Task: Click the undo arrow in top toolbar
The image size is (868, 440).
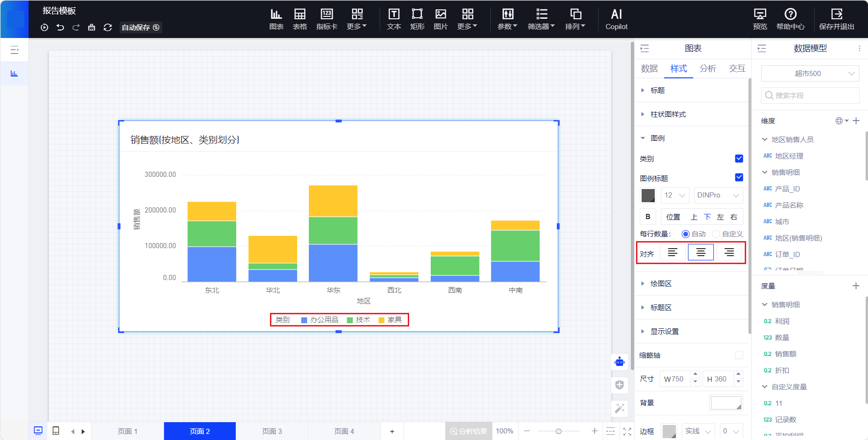Action: (60, 27)
